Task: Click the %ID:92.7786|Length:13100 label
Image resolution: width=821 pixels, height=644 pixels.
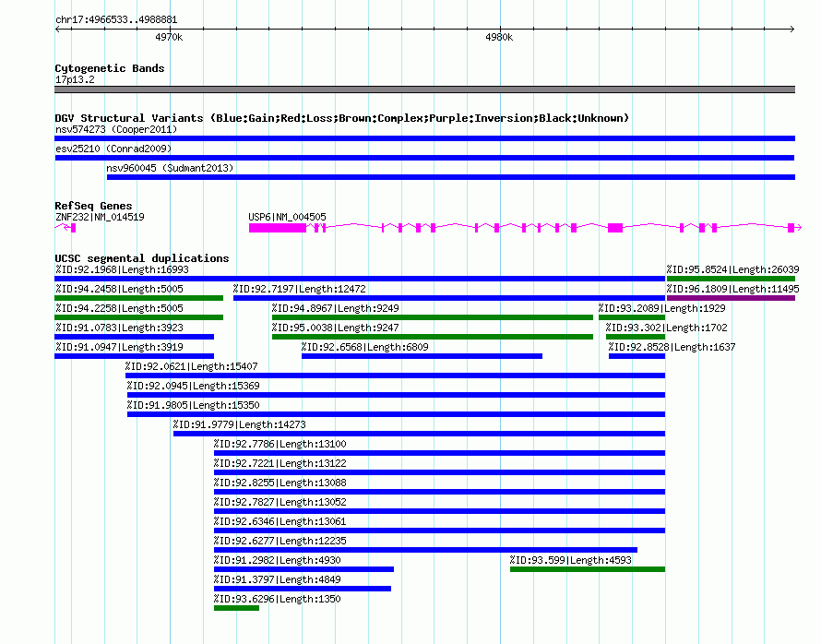Action: pyautogui.click(x=280, y=444)
